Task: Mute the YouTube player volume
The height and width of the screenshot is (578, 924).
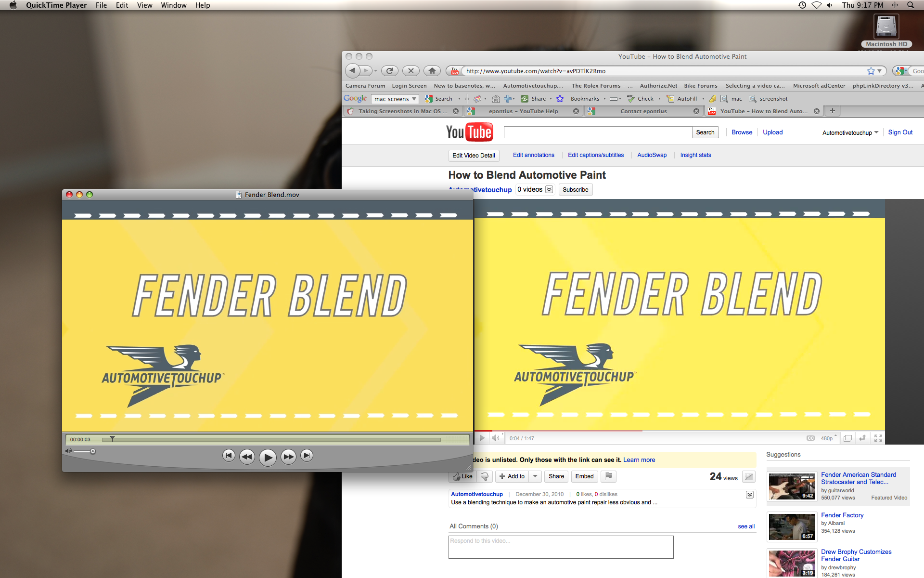Action: tap(495, 438)
